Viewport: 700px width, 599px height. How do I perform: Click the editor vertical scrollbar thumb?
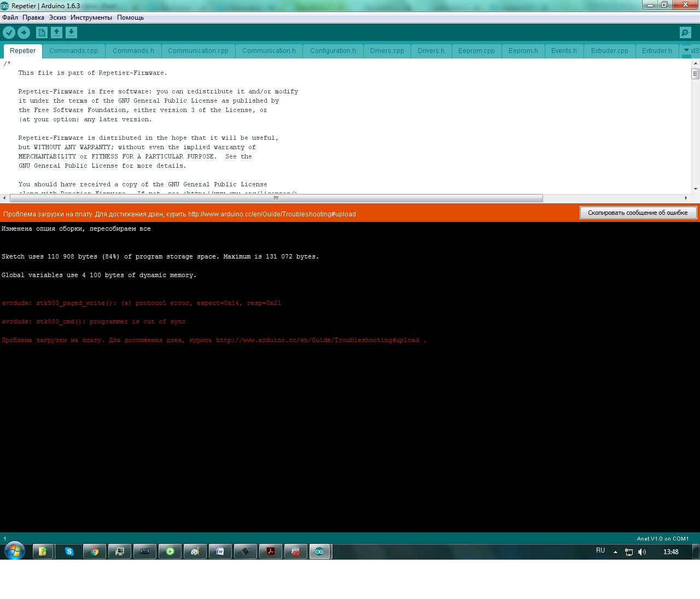coord(696,73)
